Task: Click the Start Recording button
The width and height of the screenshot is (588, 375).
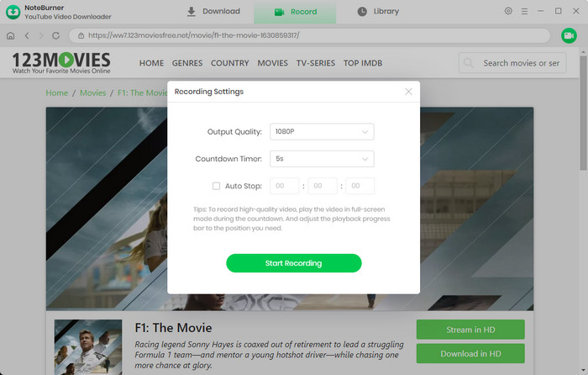Action: click(294, 263)
